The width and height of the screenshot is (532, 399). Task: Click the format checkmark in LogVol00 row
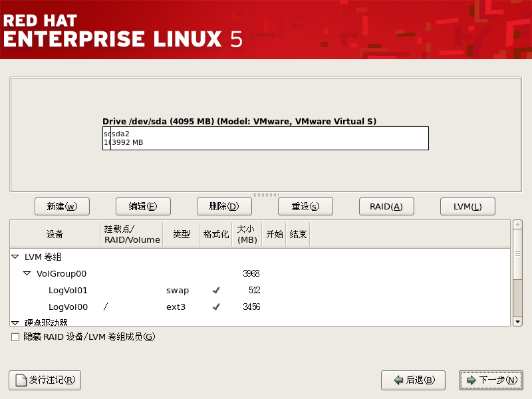[x=216, y=307]
